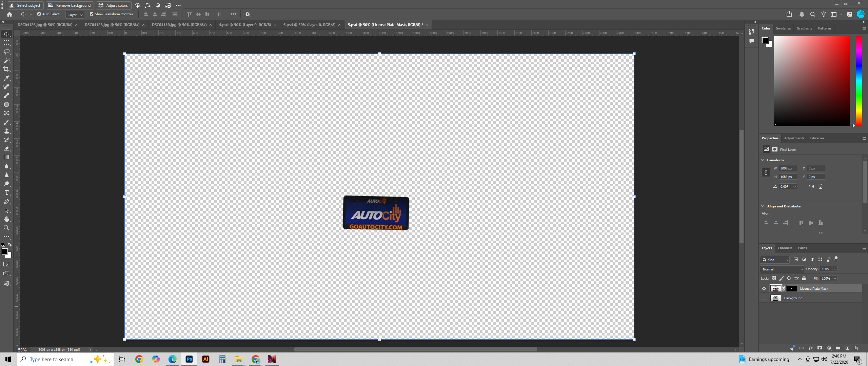Toggle lock image pixels

coord(781,278)
